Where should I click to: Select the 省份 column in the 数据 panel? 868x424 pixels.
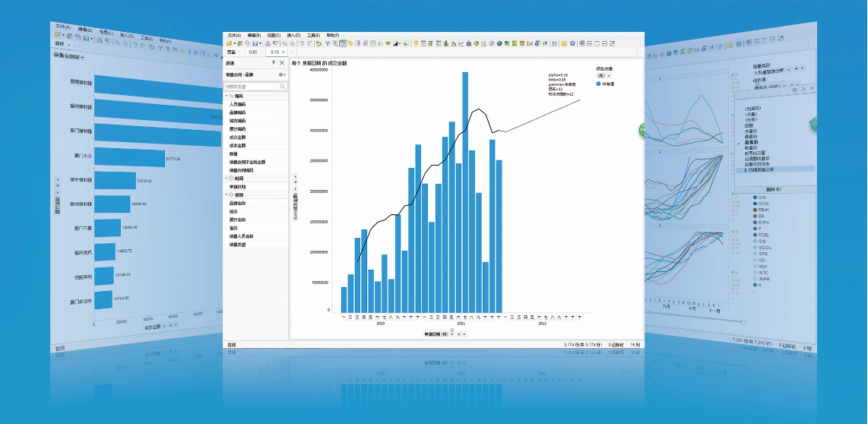255,228
